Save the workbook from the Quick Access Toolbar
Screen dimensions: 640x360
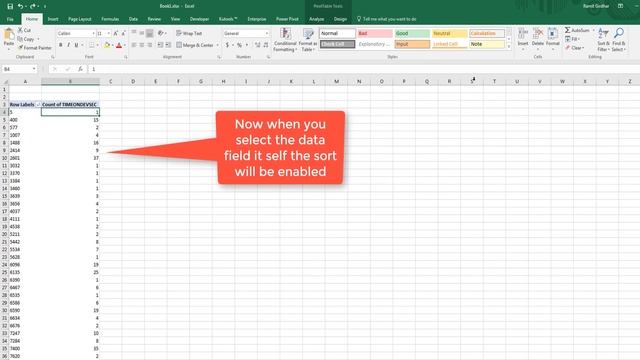(x=10, y=6)
